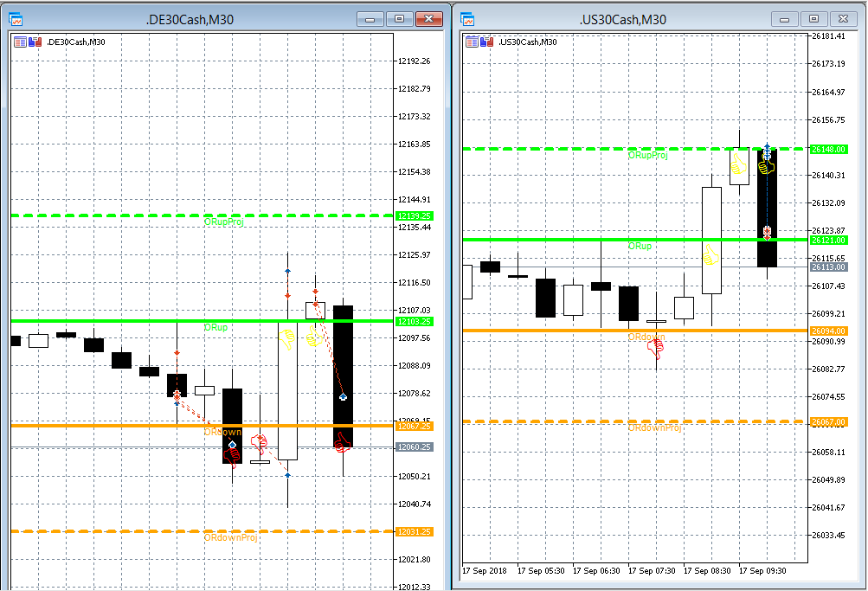
Task: Click the orange 12031.25 price tag
Action: point(415,532)
